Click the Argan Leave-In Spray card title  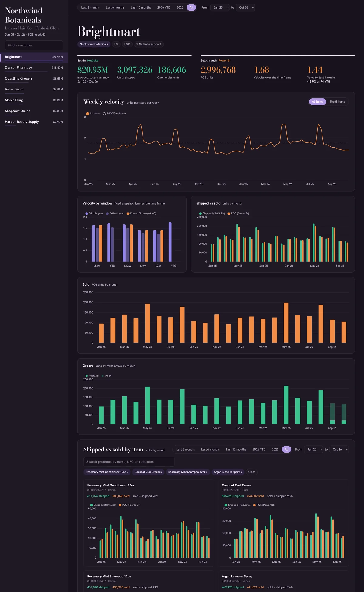tap(237, 577)
